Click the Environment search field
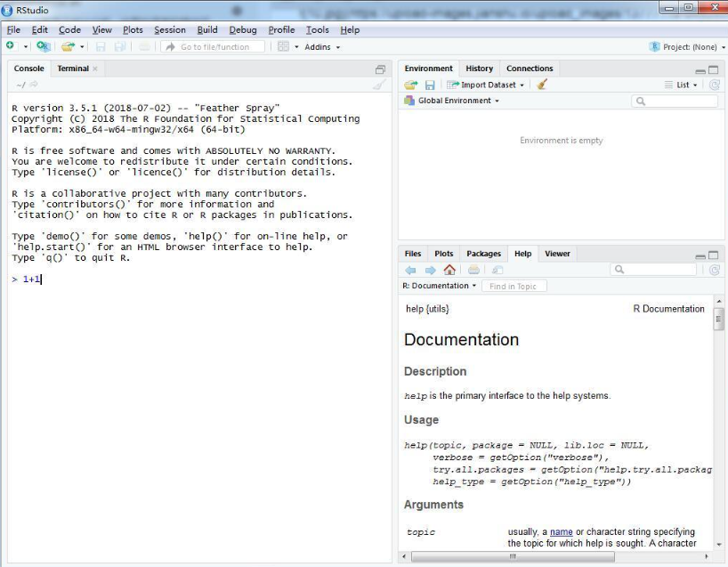 click(x=675, y=101)
